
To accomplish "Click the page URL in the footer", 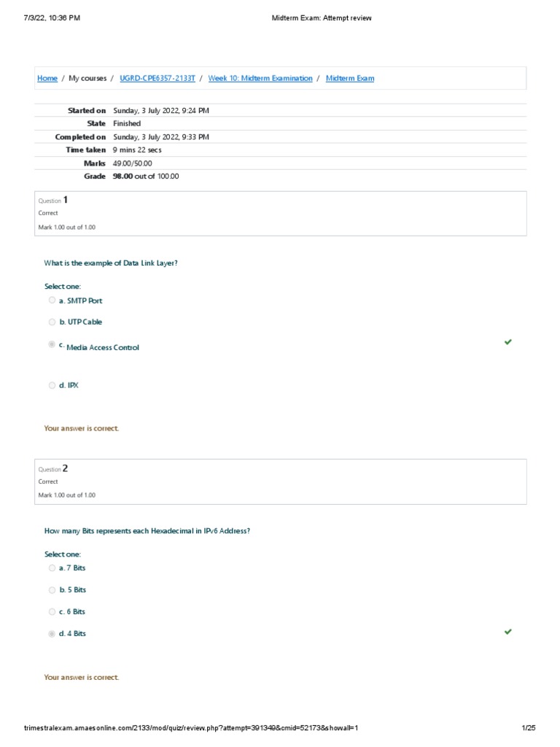I will [191, 728].
